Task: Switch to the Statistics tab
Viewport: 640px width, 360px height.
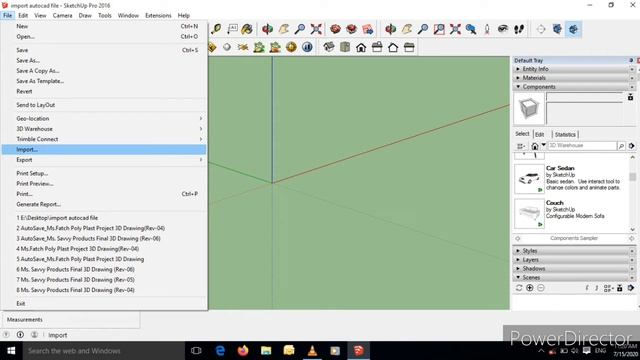Action: 565,134
